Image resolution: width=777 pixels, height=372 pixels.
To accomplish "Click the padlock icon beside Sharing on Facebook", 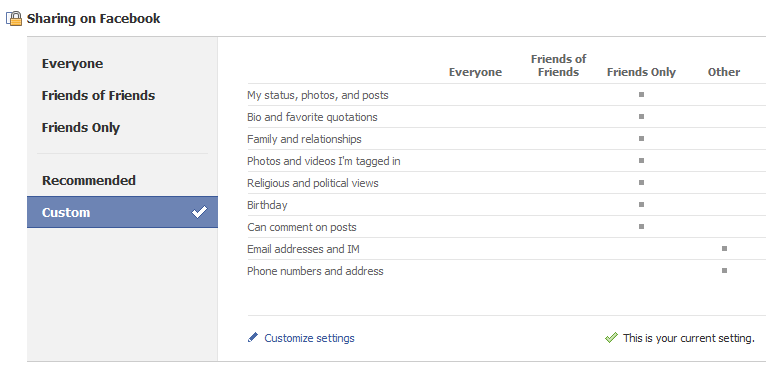I will click(14, 19).
